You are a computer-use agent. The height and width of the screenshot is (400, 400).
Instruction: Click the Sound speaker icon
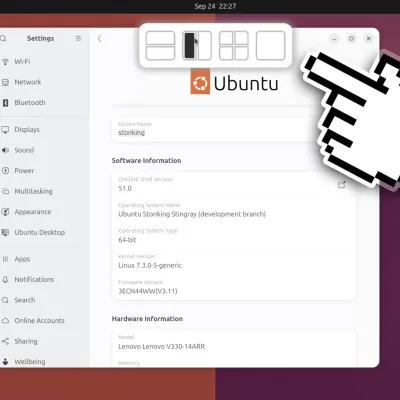coord(5,150)
